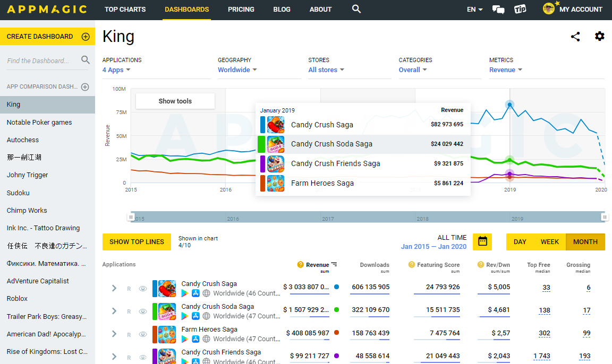Viewport: 612px width, 364px height.
Task: Click the plus icon beside Create Dashboard
Action: 85,37
